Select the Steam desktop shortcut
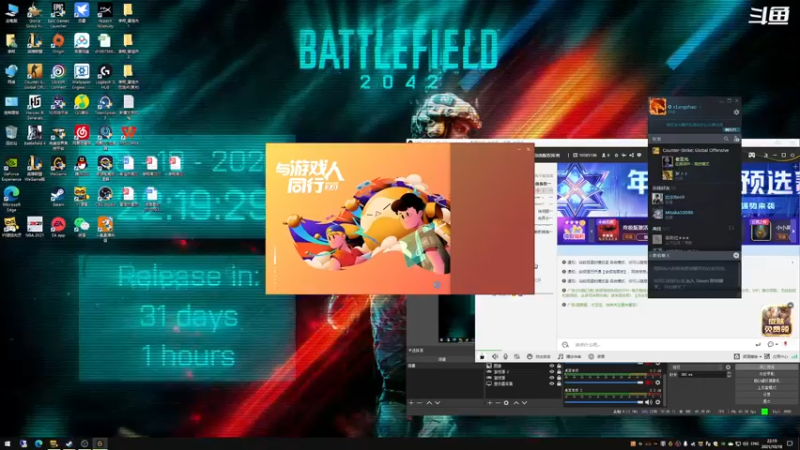This screenshot has width=800, height=450. click(x=58, y=197)
